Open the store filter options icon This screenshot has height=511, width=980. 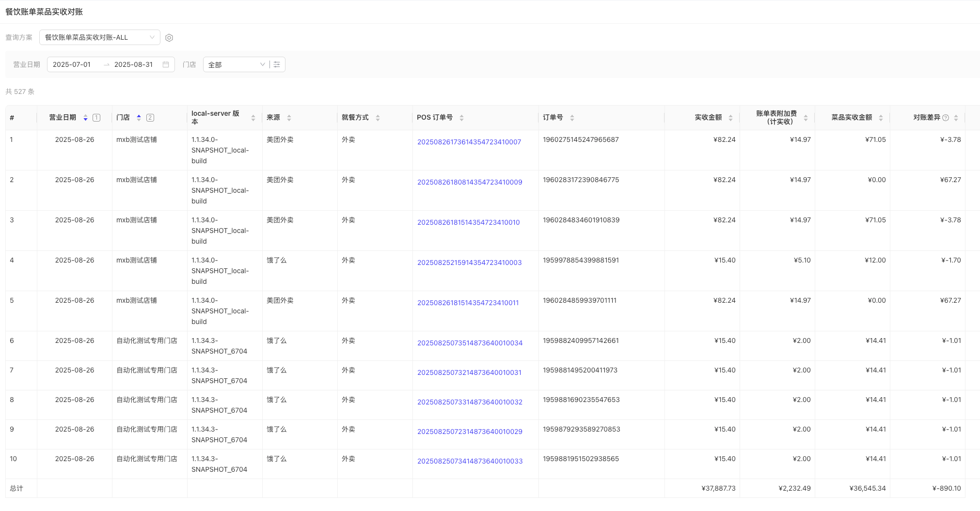(x=277, y=64)
